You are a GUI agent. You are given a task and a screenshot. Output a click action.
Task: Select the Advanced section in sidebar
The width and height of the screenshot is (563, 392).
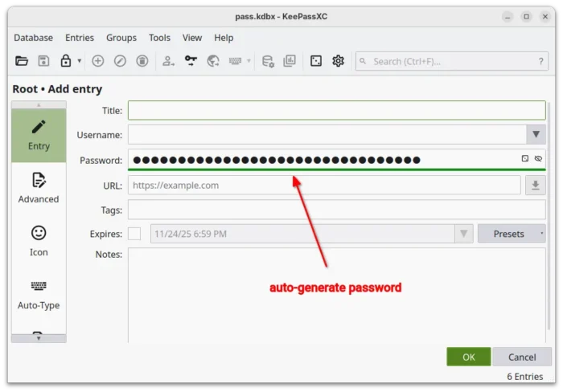[39, 188]
